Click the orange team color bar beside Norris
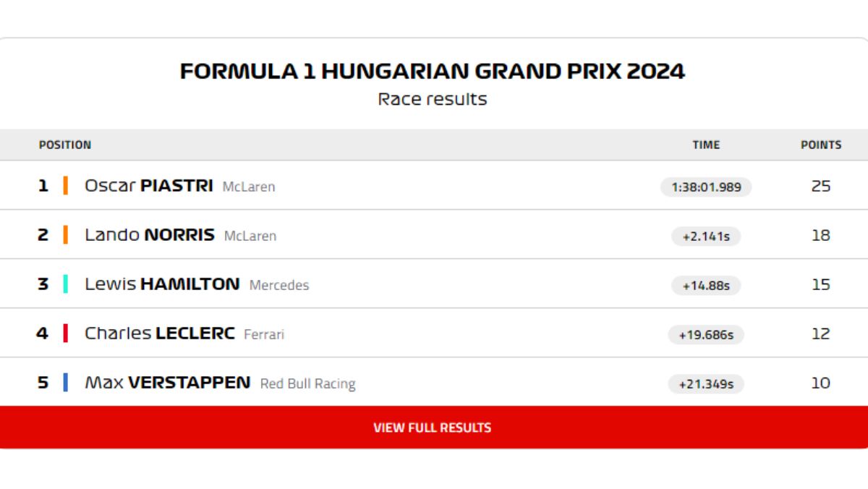 [x=66, y=235]
